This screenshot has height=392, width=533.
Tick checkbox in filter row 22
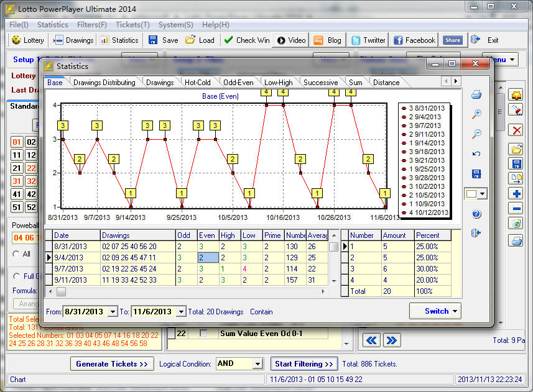click(x=203, y=333)
